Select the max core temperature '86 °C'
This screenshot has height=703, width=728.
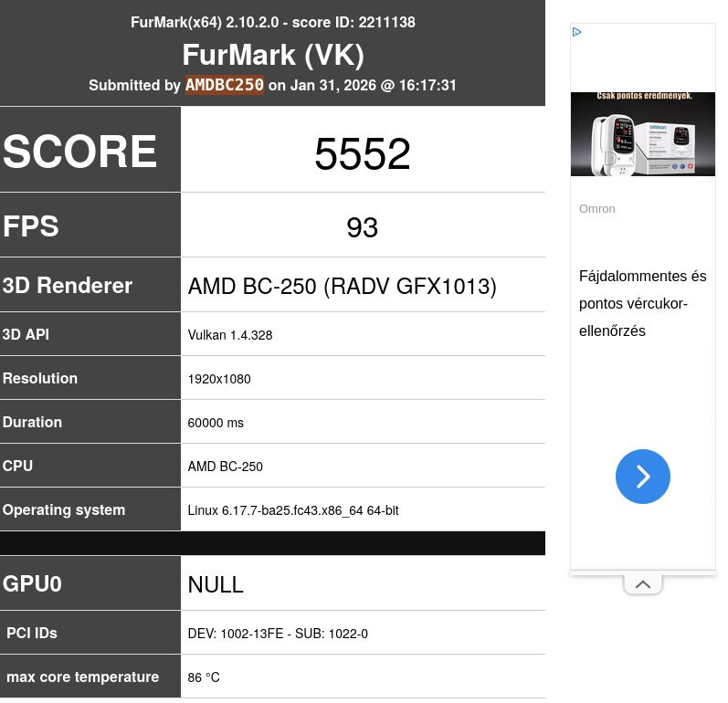coord(204,677)
